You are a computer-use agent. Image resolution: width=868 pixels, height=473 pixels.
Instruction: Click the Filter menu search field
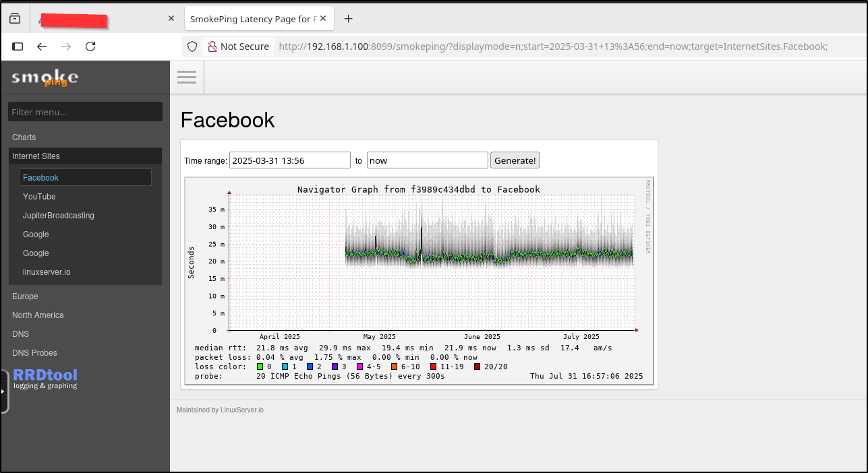coord(85,112)
